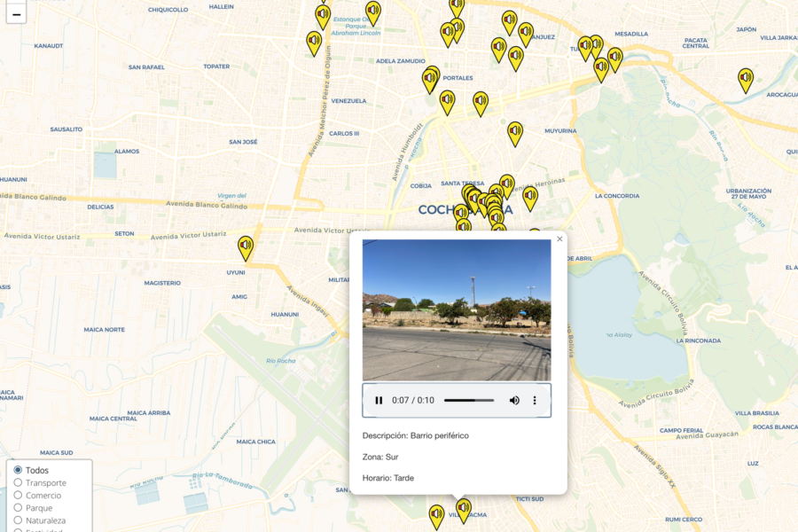Click the Avenida Blanco Galindo label
798x532 pixels.
pyautogui.click(x=207, y=205)
